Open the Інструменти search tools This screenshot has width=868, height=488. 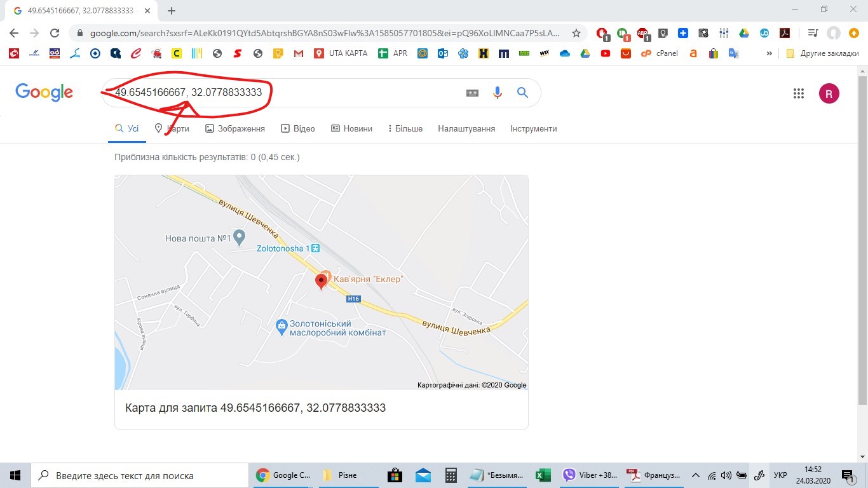(533, 128)
